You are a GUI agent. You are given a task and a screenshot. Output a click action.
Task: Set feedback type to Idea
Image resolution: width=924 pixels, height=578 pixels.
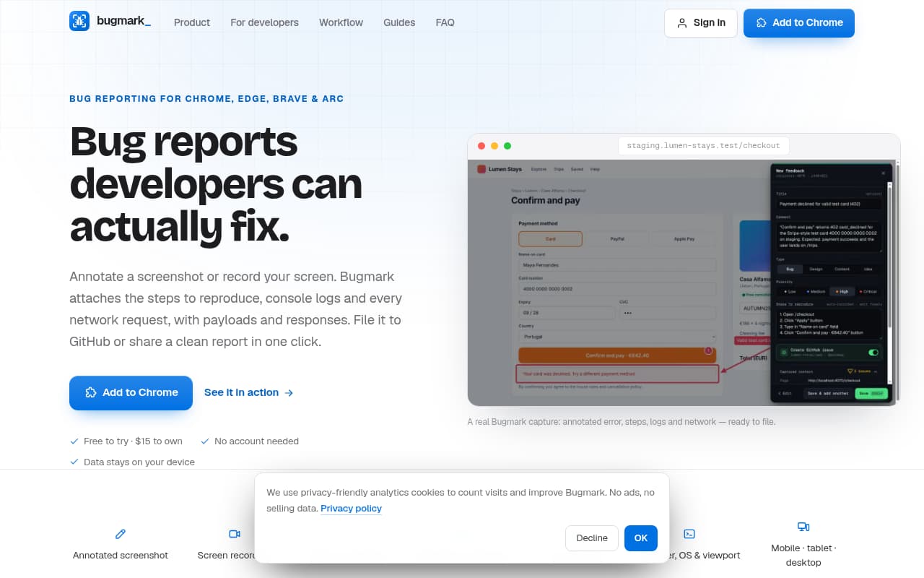click(868, 269)
